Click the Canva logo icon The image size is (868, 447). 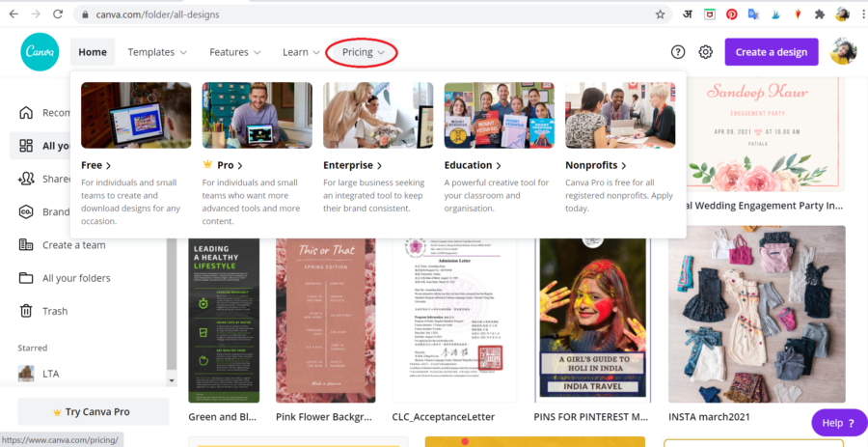point(40,52)
